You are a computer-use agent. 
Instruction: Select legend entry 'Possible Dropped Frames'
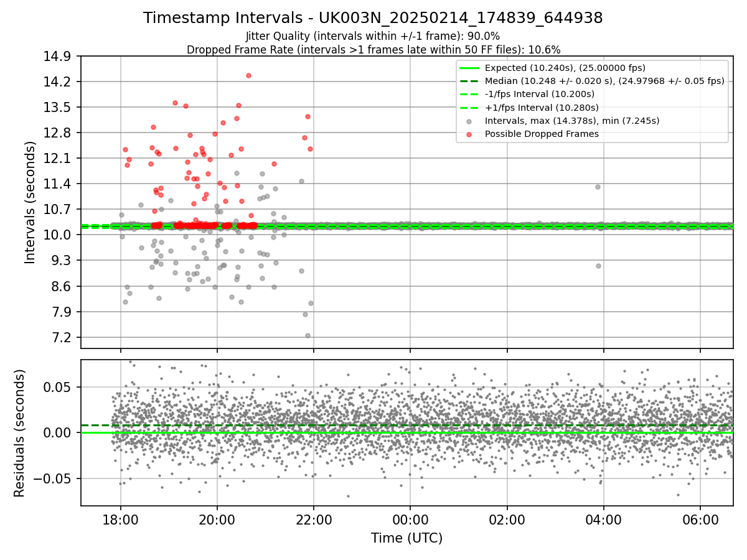coord(542,134)
